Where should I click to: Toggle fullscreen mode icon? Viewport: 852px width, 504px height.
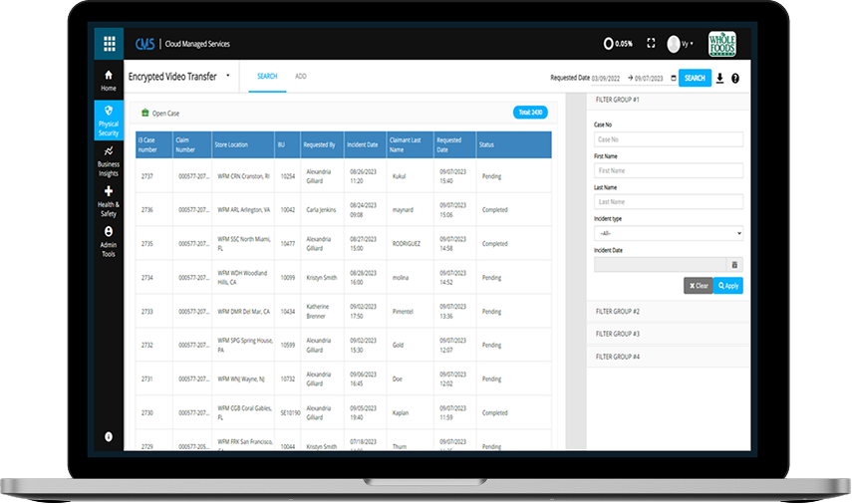pyautogui.click(x=651, y=44)
